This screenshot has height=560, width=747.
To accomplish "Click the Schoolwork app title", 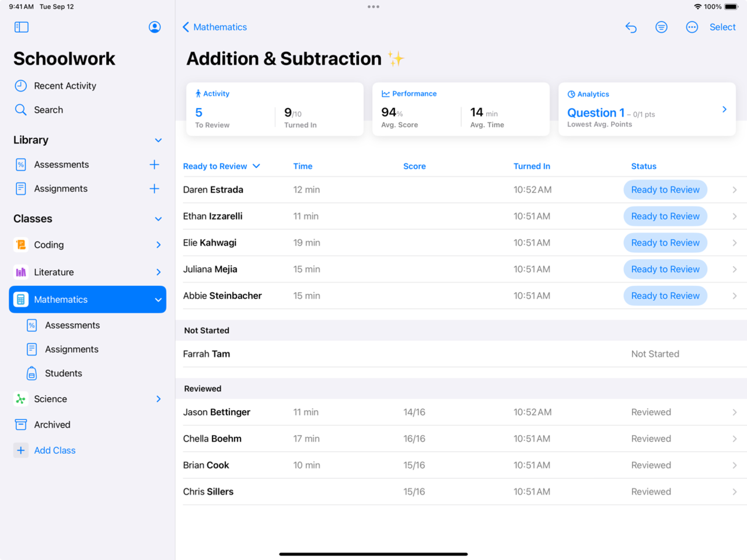I will 64,59.
